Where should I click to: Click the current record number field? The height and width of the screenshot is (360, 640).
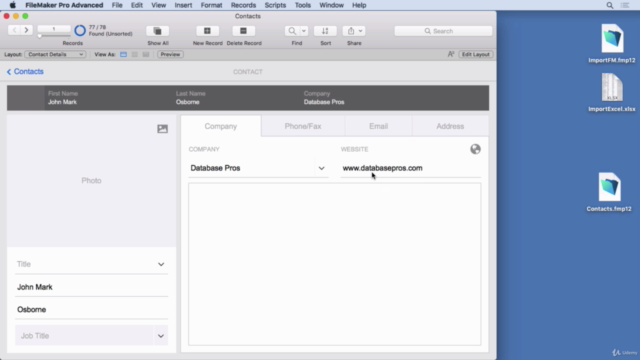point(54,29)
